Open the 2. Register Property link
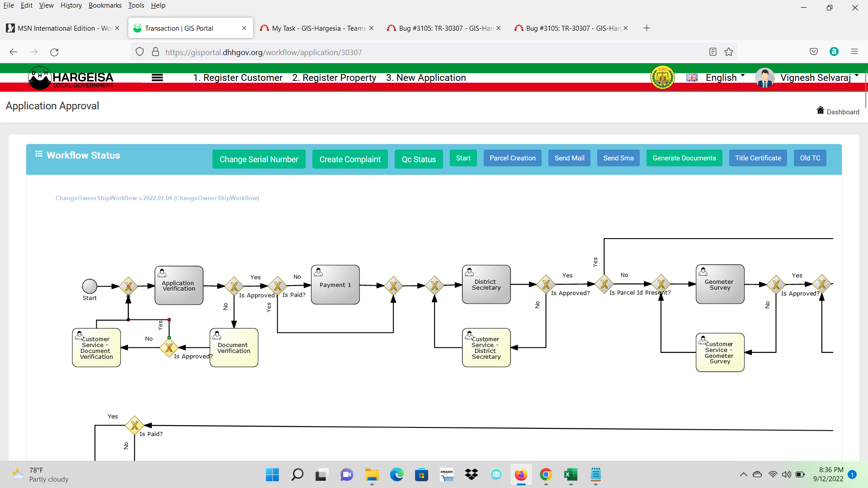The width and height of the screenshot is (868, 488). point(334,78)
